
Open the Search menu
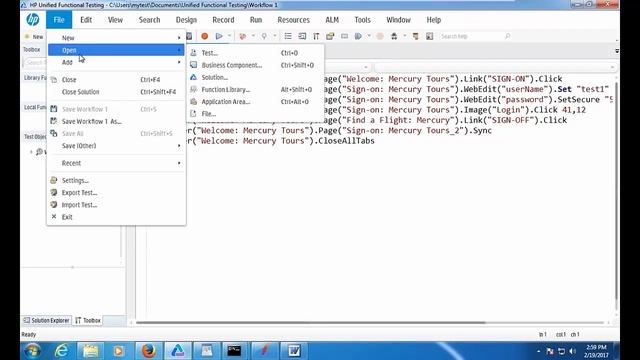pyautogui.click(x=149, y=20)
